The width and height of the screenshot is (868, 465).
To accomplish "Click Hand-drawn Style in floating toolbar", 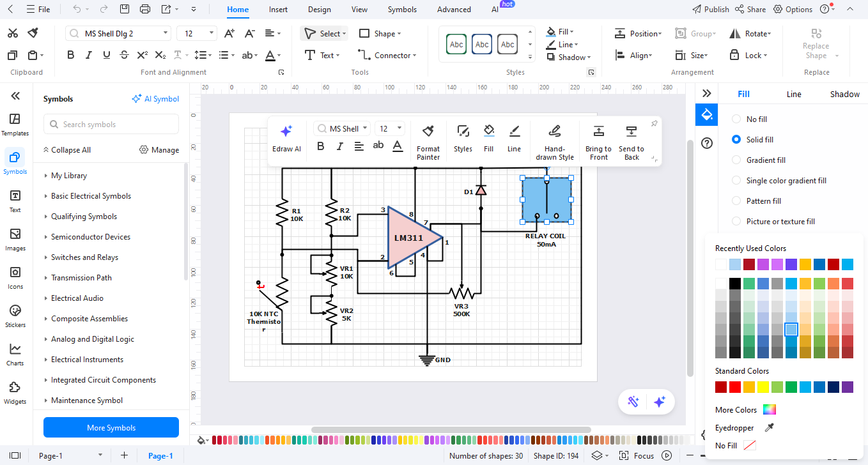I will click(555, 142).
